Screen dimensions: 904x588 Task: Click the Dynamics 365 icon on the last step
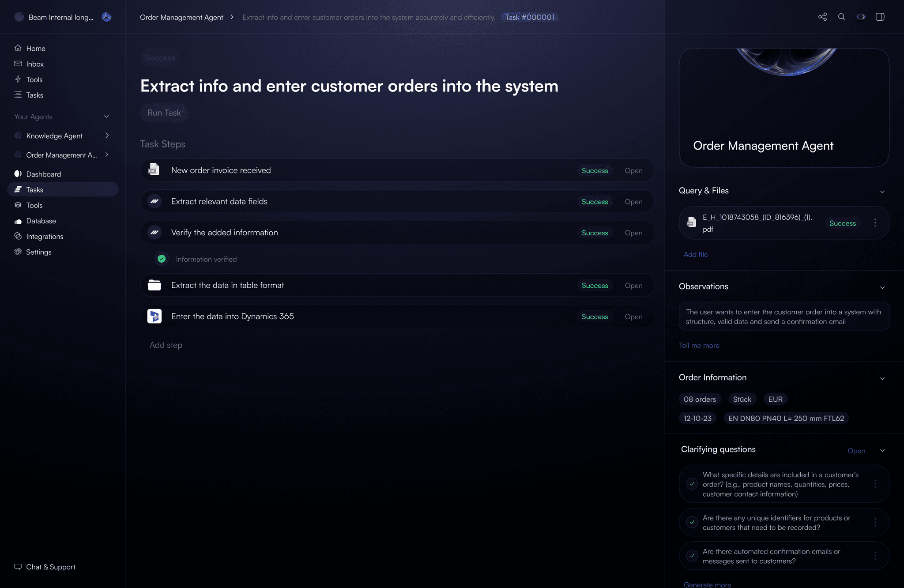(x=154, y=316)
